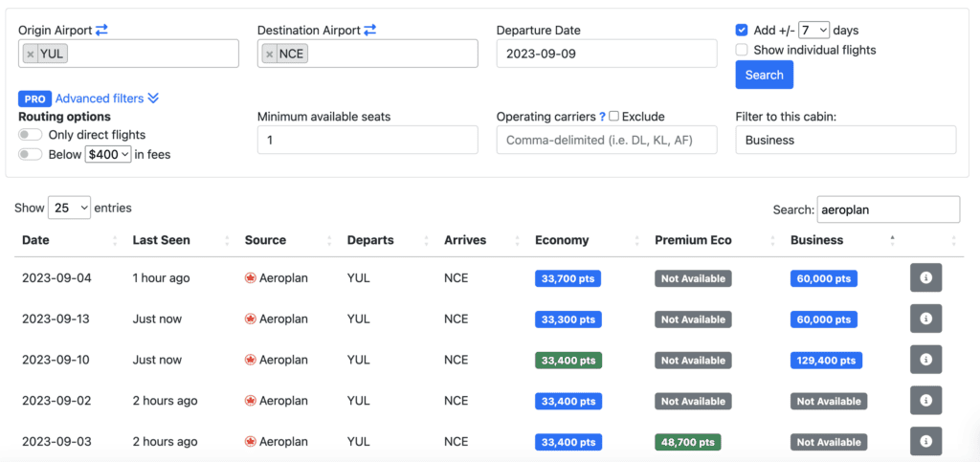The height and width of the screenshot is (462, 980).
Task: Remove the YUL origin airport tag
Action: pos(31,55)
